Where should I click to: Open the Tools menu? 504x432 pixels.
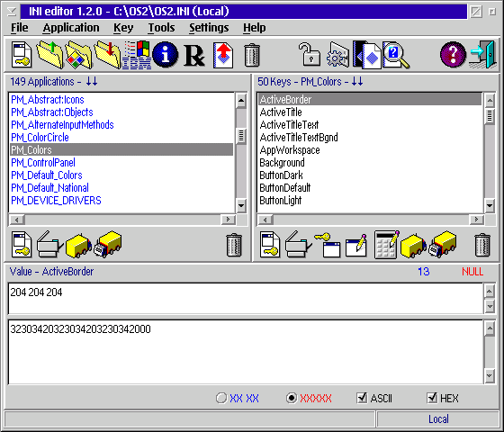coord(161,28)
